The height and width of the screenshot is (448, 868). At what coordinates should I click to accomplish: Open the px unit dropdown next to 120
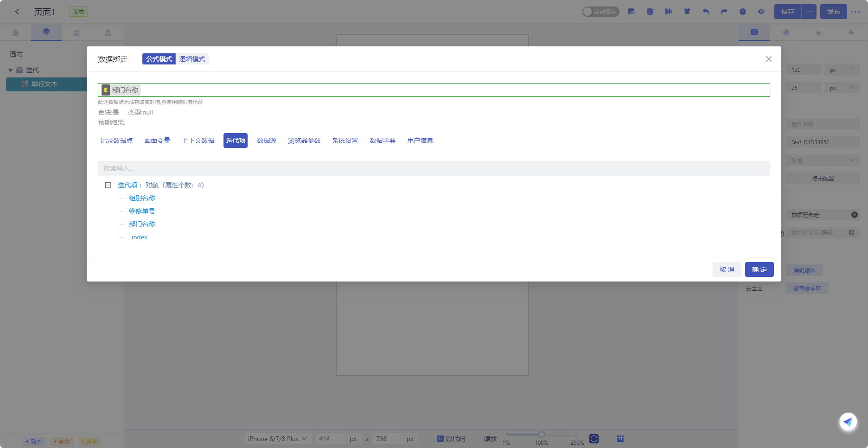(842, 70)
